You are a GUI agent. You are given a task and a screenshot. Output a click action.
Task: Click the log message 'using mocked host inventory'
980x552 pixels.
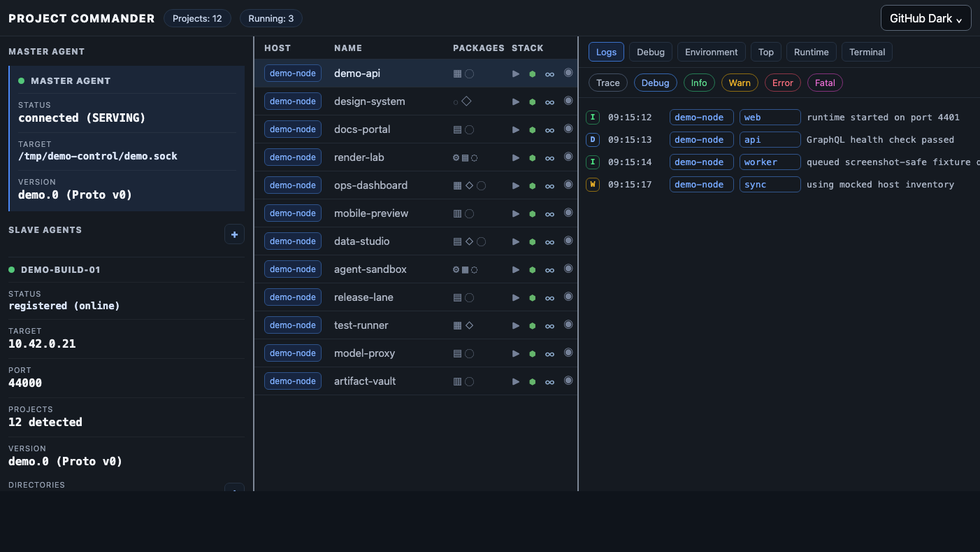tap(881, 185)
